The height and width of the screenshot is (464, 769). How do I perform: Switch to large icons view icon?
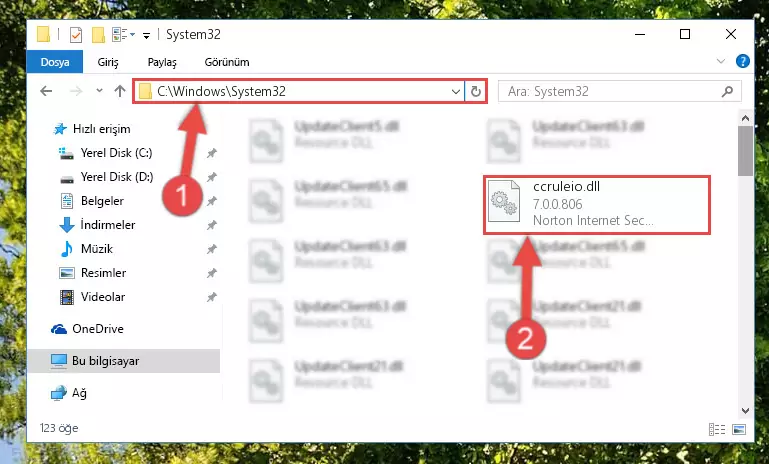click(x=739, y=430)
